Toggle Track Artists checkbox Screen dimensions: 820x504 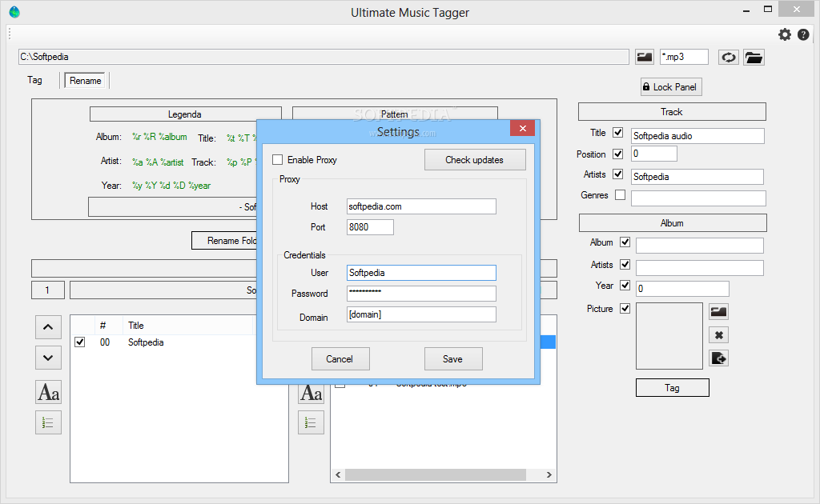tap(618, 174)
